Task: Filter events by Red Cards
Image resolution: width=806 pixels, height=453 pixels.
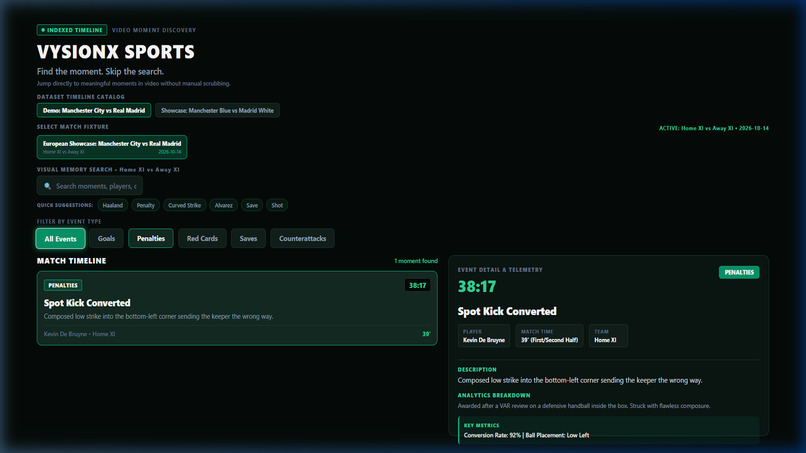Action: pos(202,239)
